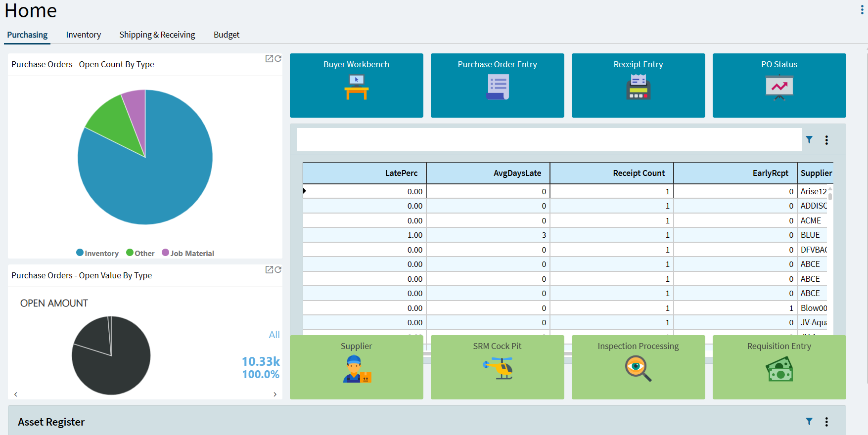Switch to the Inventory tab

83,35
